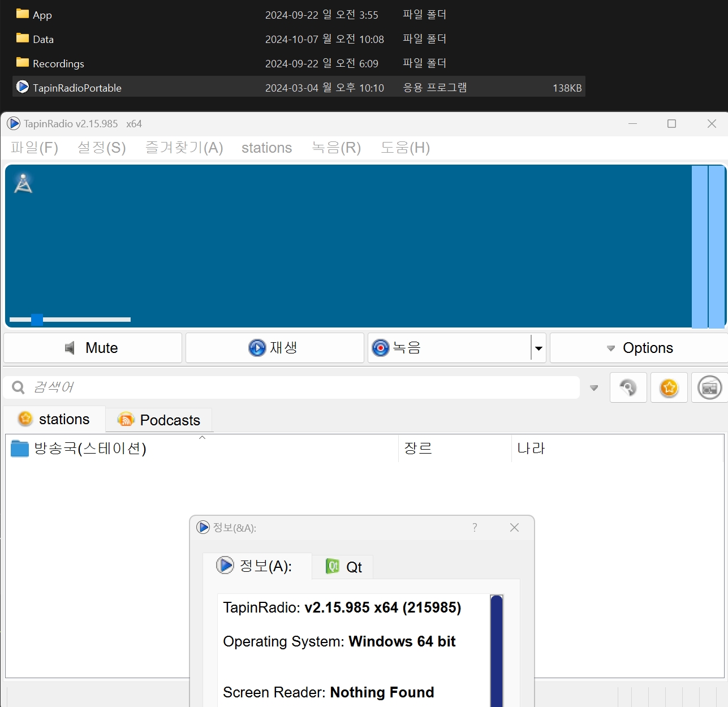Viewport: 728px width, 707px height.
Task: Start playback with the 재생 button
Action: (275, 348)
